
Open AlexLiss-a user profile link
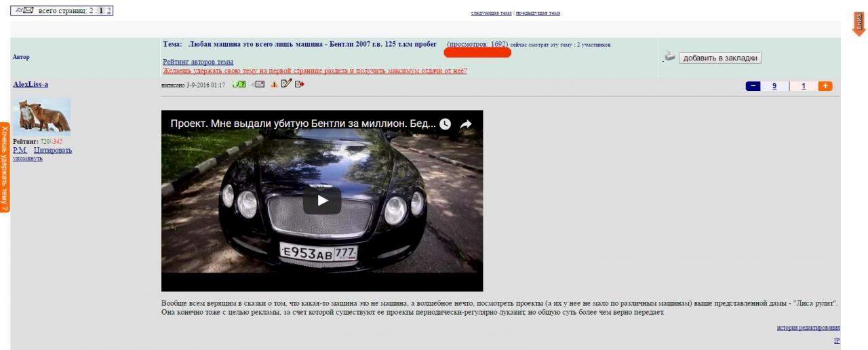[31, 84]
